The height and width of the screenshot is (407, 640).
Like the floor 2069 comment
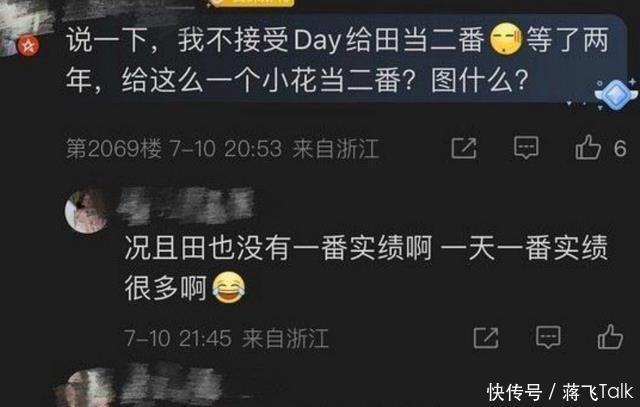(588, 147)
